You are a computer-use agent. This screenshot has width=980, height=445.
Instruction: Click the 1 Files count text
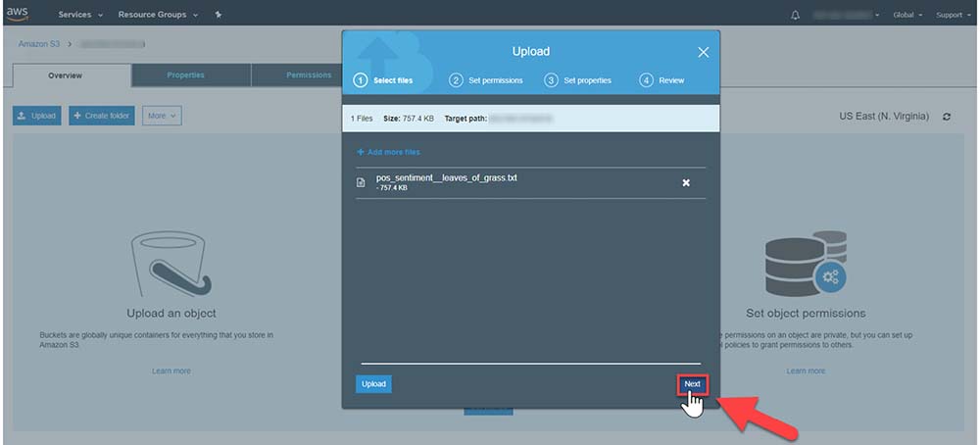362,119
